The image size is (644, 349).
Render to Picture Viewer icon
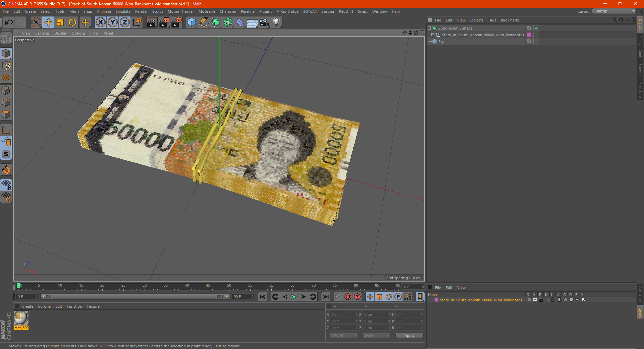point(164,22)
